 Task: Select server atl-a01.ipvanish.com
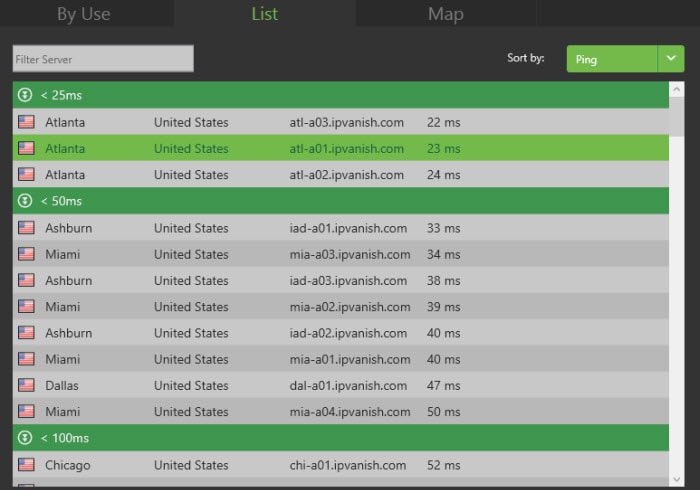click(346, 148)
